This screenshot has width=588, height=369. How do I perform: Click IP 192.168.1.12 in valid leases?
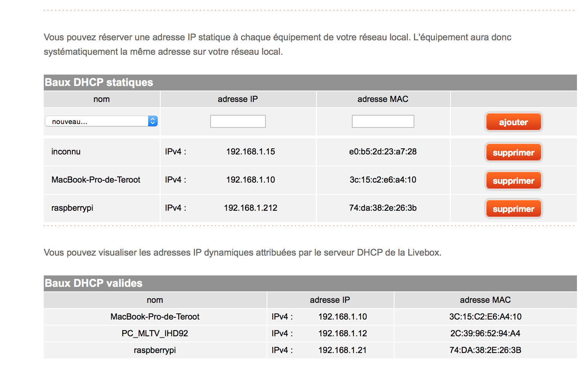[x=343, y=333]
